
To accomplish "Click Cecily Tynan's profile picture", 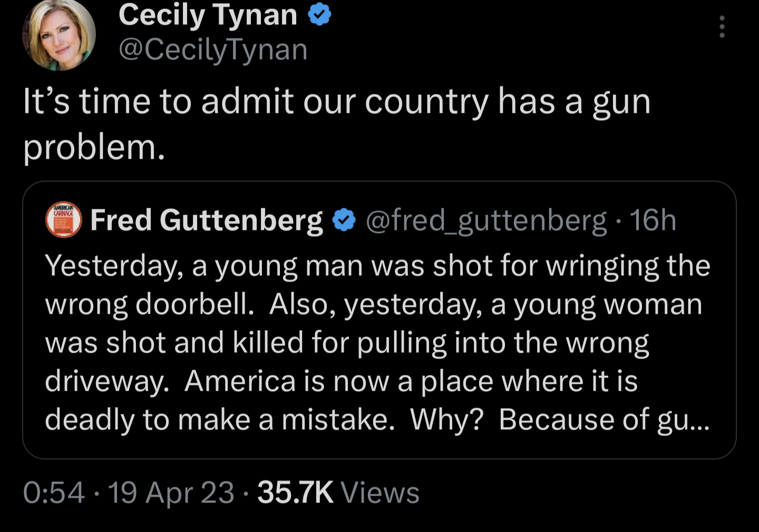I will (x=59, y=35).
